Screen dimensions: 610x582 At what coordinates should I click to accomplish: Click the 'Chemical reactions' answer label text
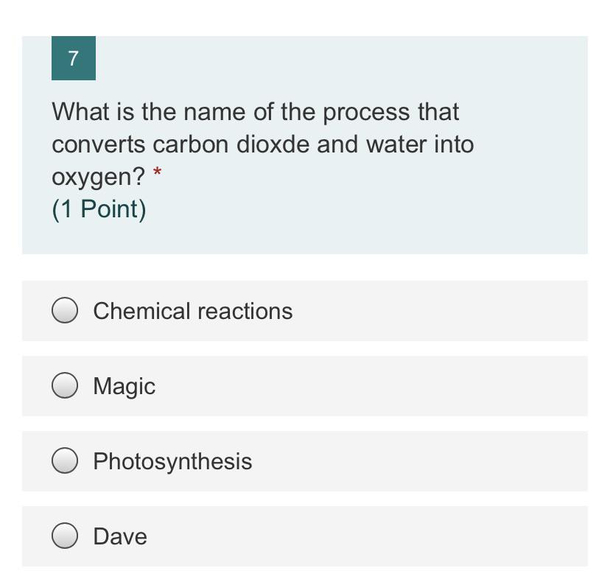click(x=193, y=311)
